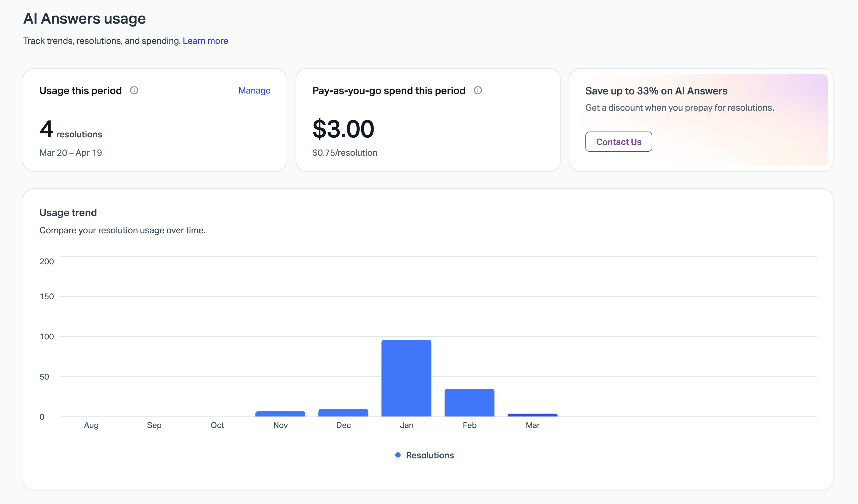Click info icon beside Usage this period
This screenshot has height=504, width=858.
[x=134, y=90]
